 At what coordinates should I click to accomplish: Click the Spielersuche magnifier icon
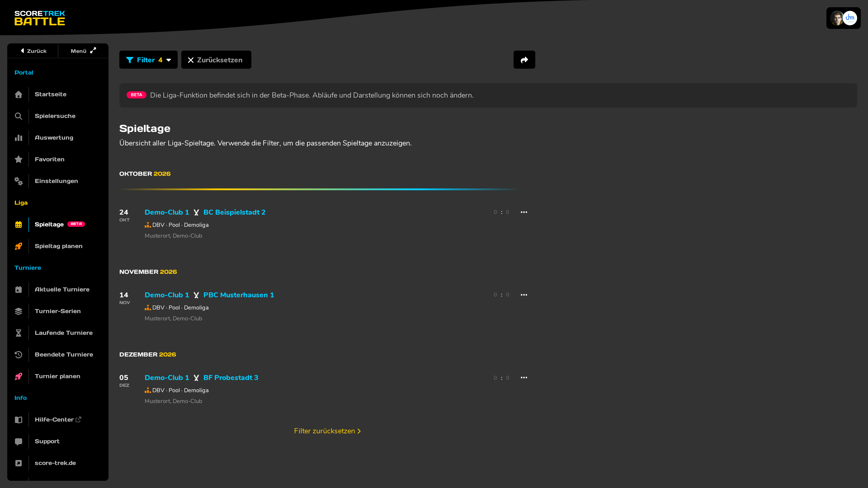19,116
